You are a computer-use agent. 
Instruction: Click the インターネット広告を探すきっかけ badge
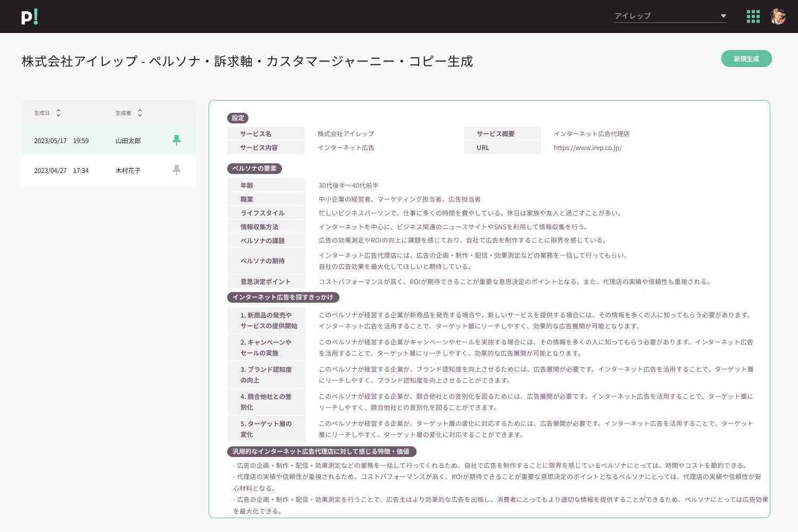(x=283, y=297)
